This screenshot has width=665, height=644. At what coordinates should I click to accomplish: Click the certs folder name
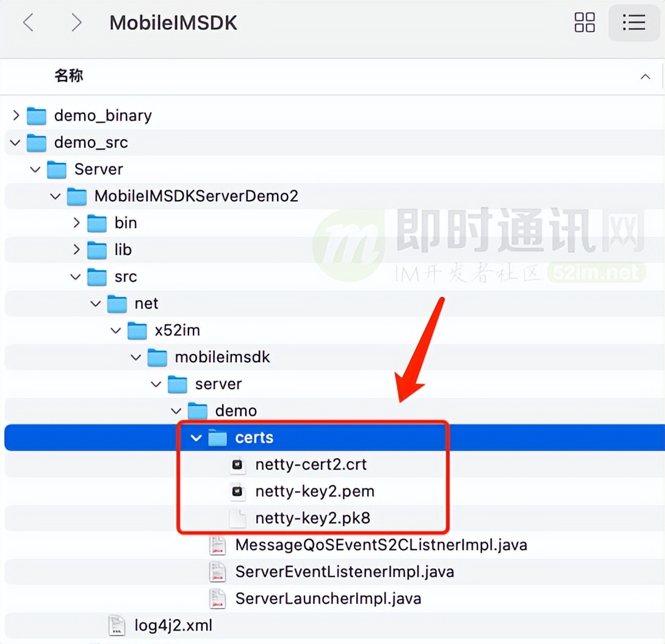point(254,437)
